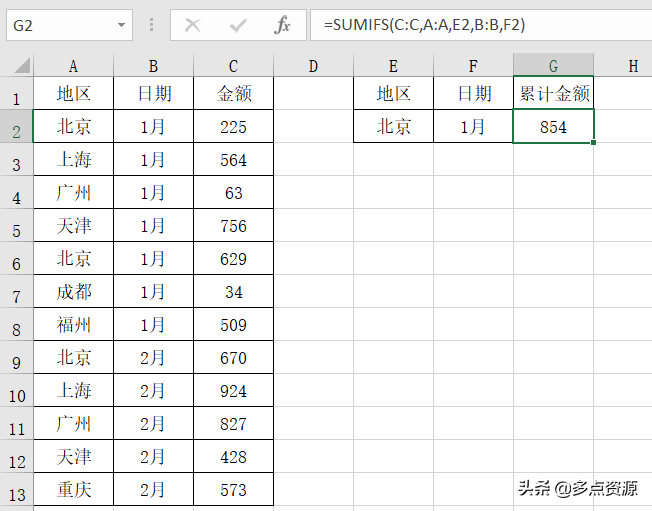The width and height of the screenshot is (652, 511).
Task: Select row 3 header
Action: [x=16, y=160]
